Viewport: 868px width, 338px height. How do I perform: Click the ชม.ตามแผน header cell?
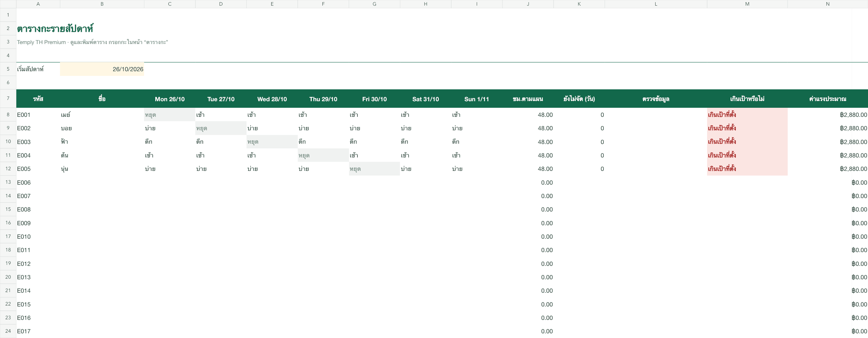[528, 99]
